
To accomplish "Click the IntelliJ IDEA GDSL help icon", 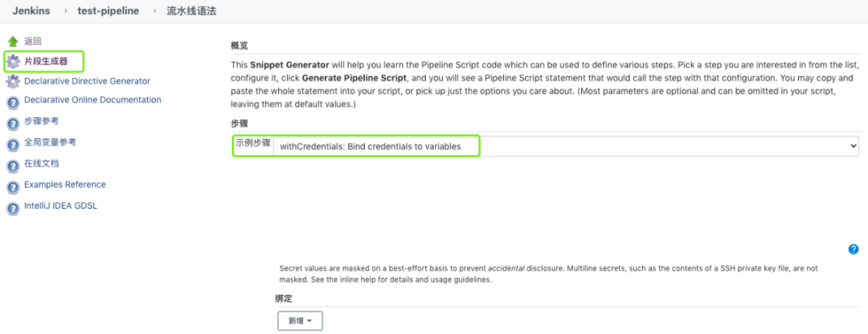I will (13, 208).
